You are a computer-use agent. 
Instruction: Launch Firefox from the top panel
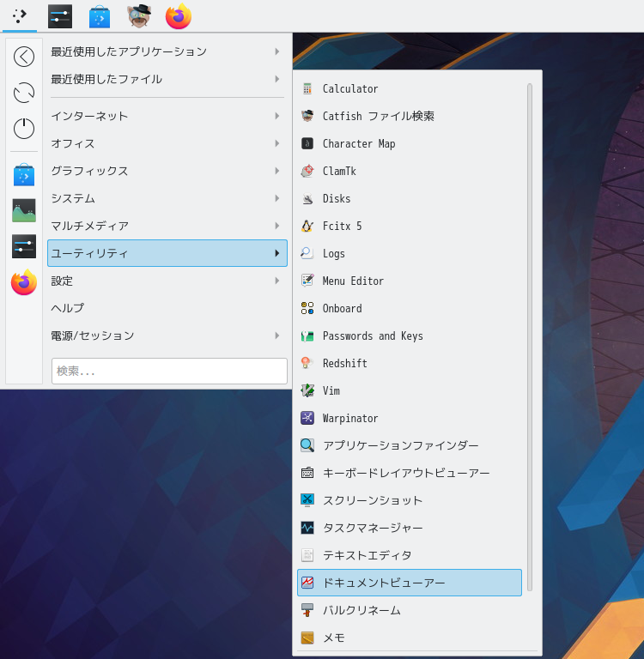point(179,16)
